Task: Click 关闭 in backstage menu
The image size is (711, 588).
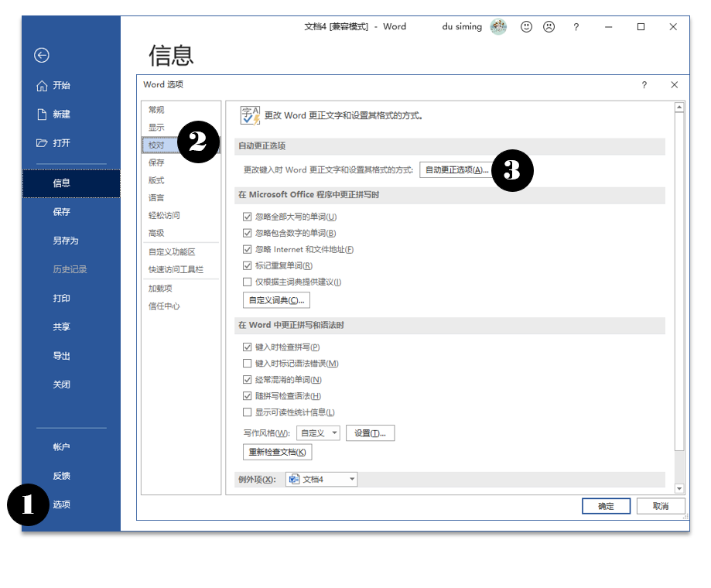Action: 71,385
